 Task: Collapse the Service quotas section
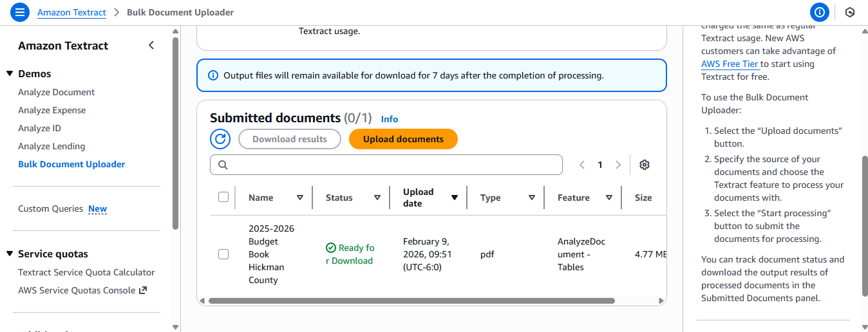click(x=10, y=254)
